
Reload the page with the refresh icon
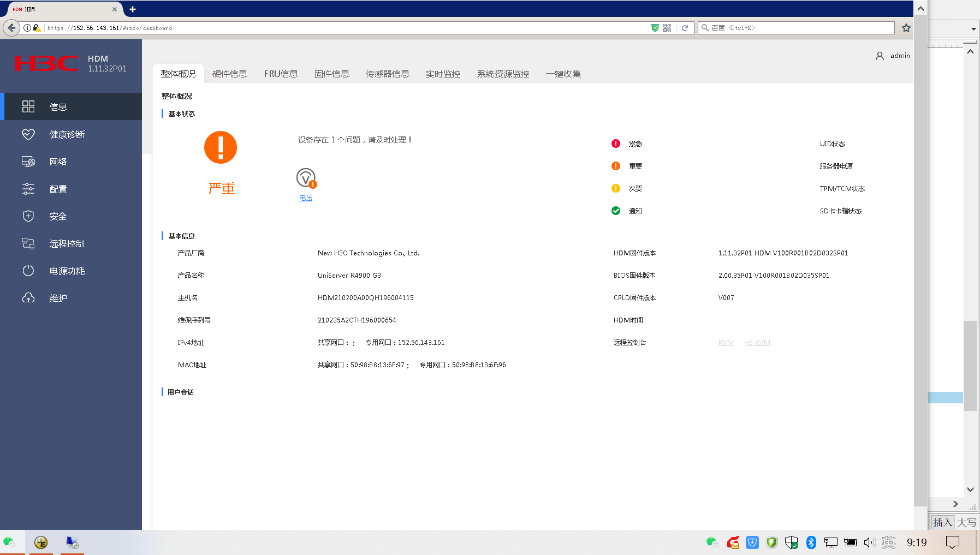coord(685,28)
